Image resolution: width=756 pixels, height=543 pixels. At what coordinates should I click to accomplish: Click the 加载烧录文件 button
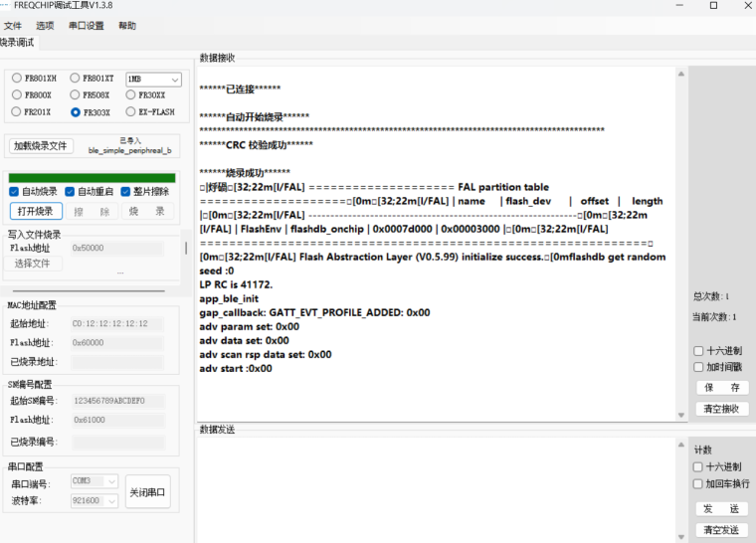41,146
